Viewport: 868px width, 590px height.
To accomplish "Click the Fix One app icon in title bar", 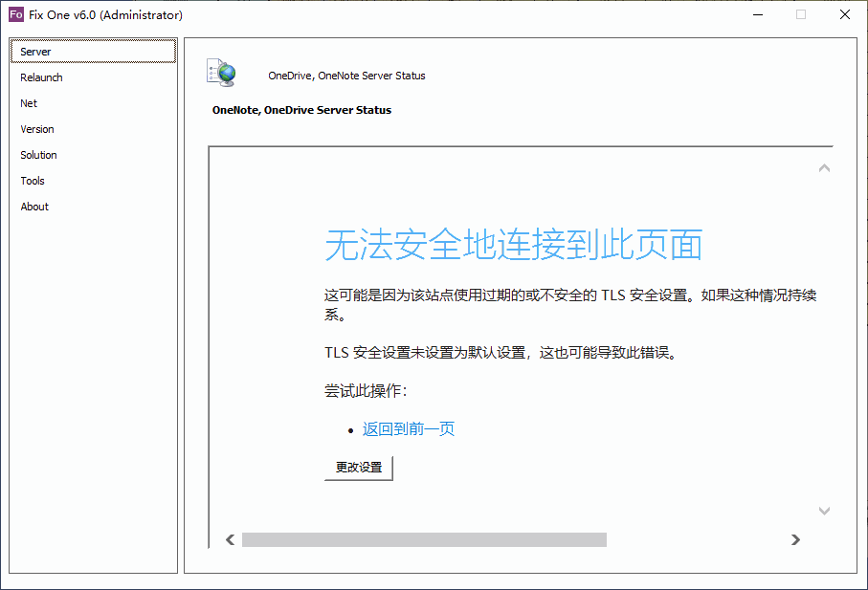I will click(16, 14).
